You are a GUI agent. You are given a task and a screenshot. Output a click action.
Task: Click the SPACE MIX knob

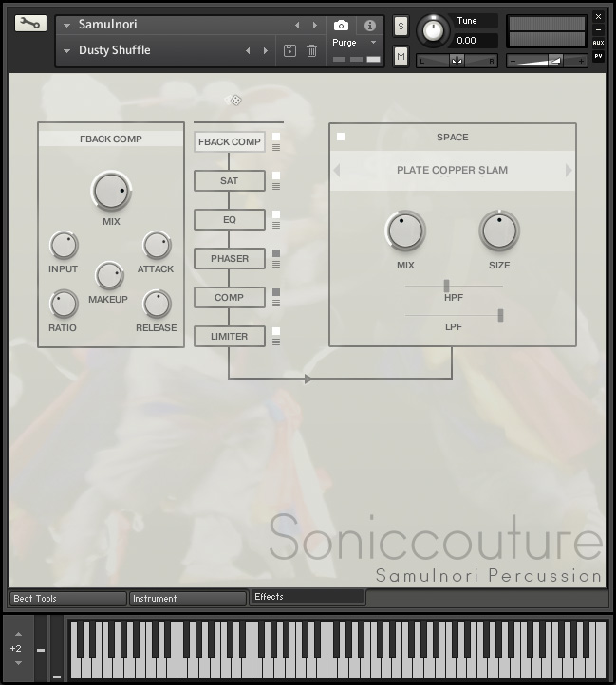point(405,231)
